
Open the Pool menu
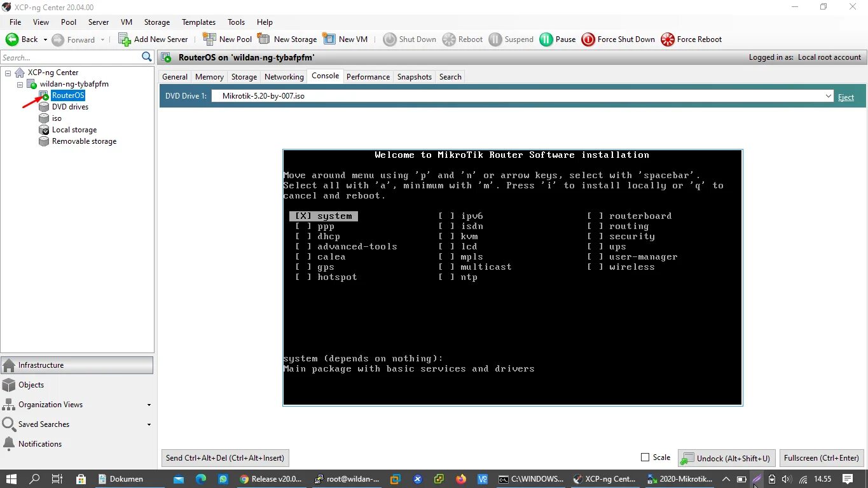[69, 22]
